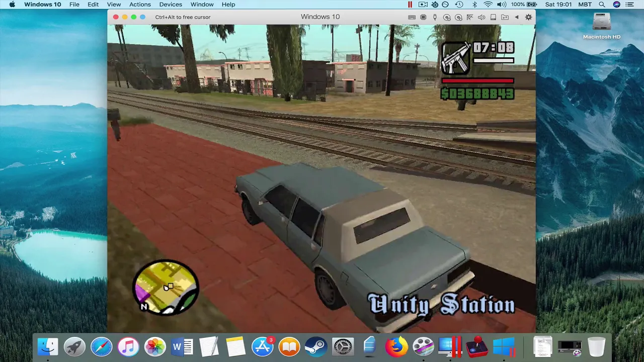644x362 pixels.
Task: Click the hard disk icon in VM title bar
Action: coord(493,17)
